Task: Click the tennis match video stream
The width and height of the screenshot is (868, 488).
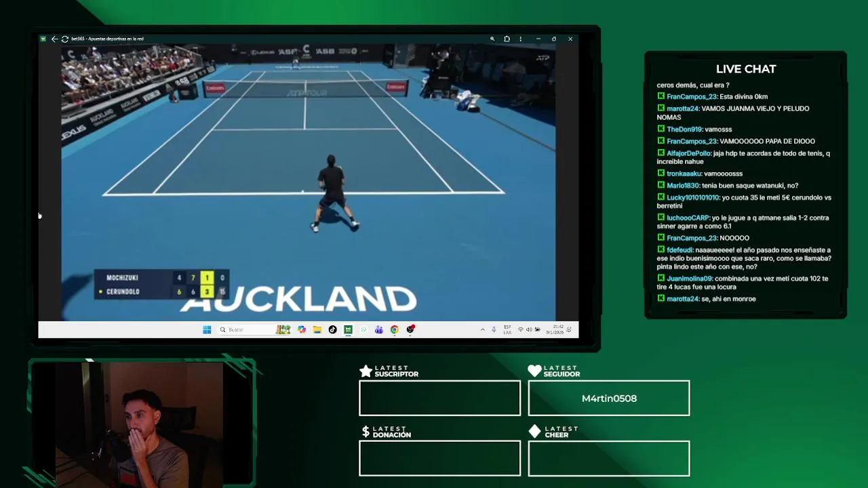Action: tap(309, 182)
